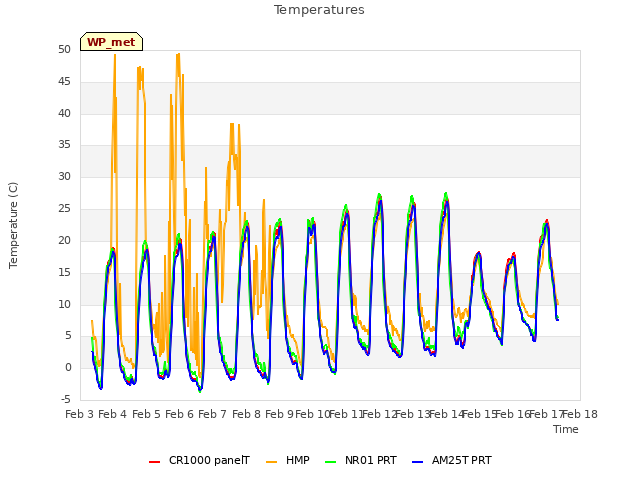Click the 30 y-axis tick label
This screenshot has height=480, width=640.
(64, 176)
